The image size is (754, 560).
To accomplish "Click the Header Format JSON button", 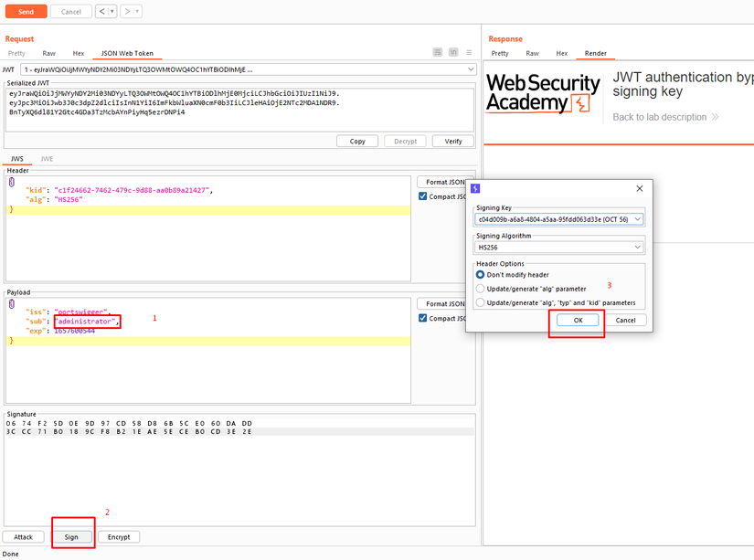I will [445, 182].
